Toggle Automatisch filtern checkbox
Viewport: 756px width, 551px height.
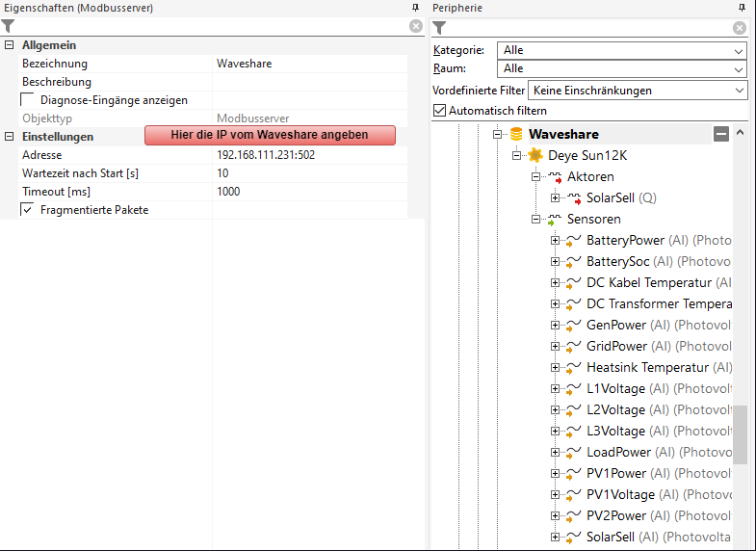point(440,111)
